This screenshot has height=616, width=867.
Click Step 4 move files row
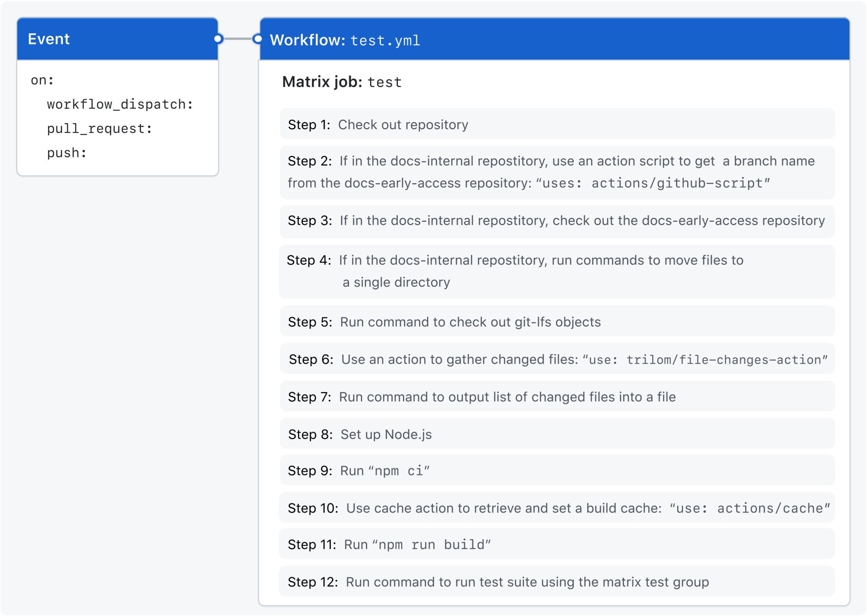557,271
